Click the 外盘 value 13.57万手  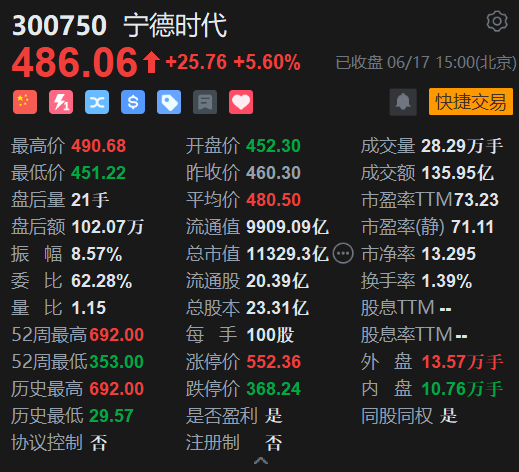[462, 362]
